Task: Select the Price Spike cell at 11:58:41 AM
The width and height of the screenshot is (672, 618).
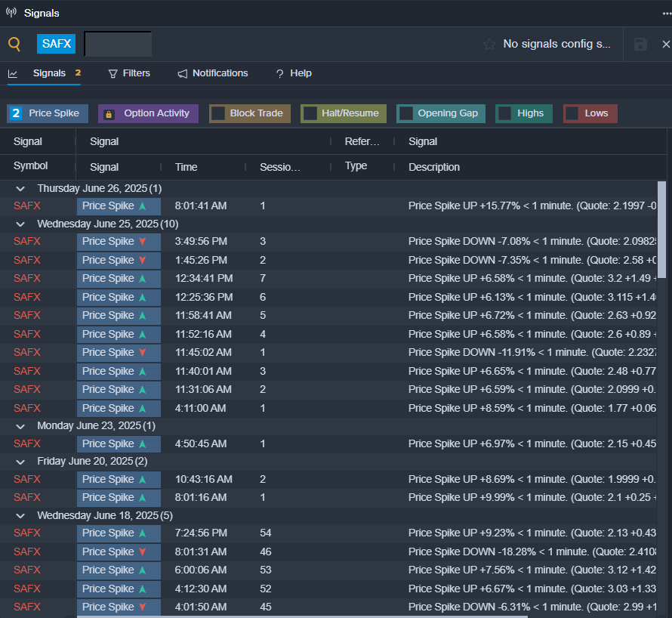Action: [119, 316]
